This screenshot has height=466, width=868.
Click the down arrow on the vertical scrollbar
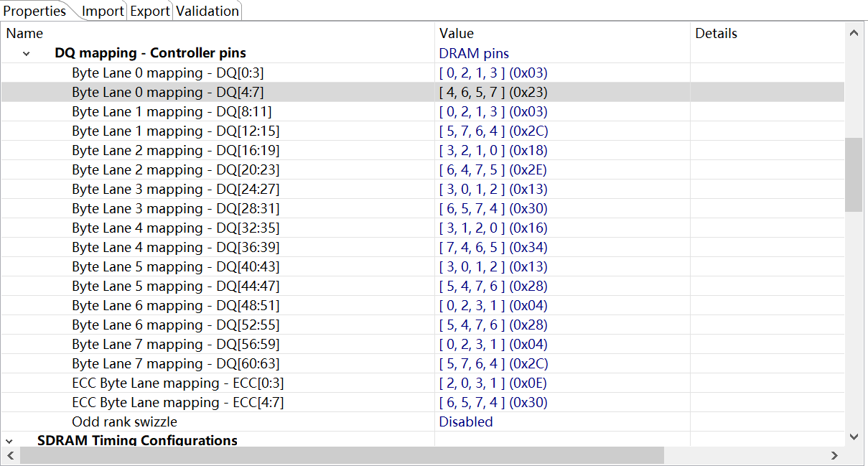pos(854,436)
